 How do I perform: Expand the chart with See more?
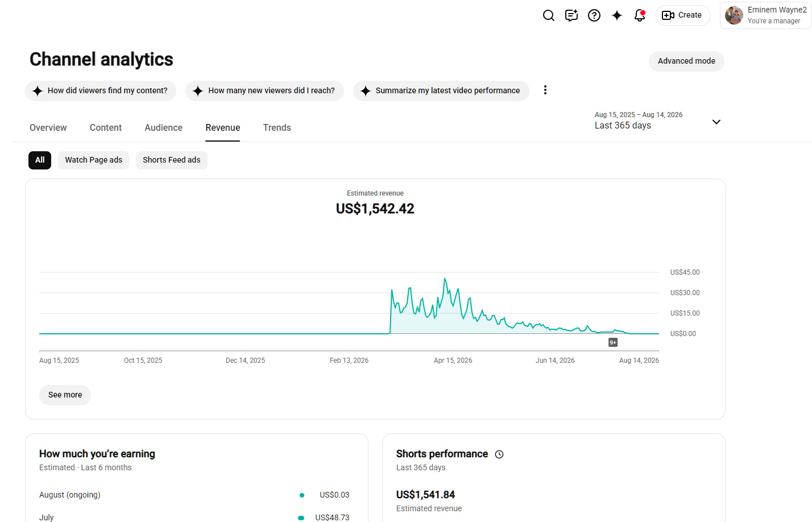pos(65,395)
